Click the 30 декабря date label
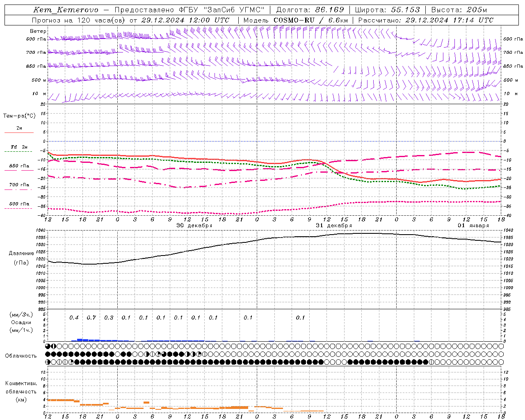Image resolution: width=525 pixels, height=420 pixels. pyautogui.click(x=194, y=226)
